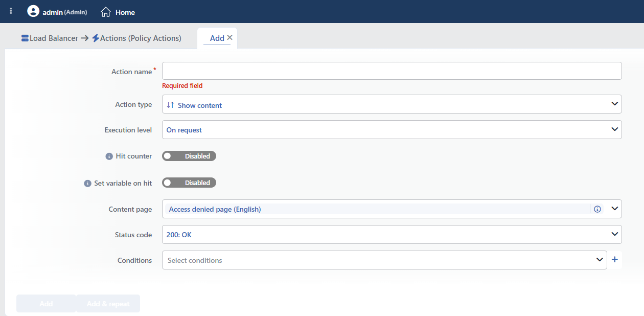This screenshot has height=316, width=644.
Task: Click the Load Balancer server icon
Action: [x=25, y=38]
